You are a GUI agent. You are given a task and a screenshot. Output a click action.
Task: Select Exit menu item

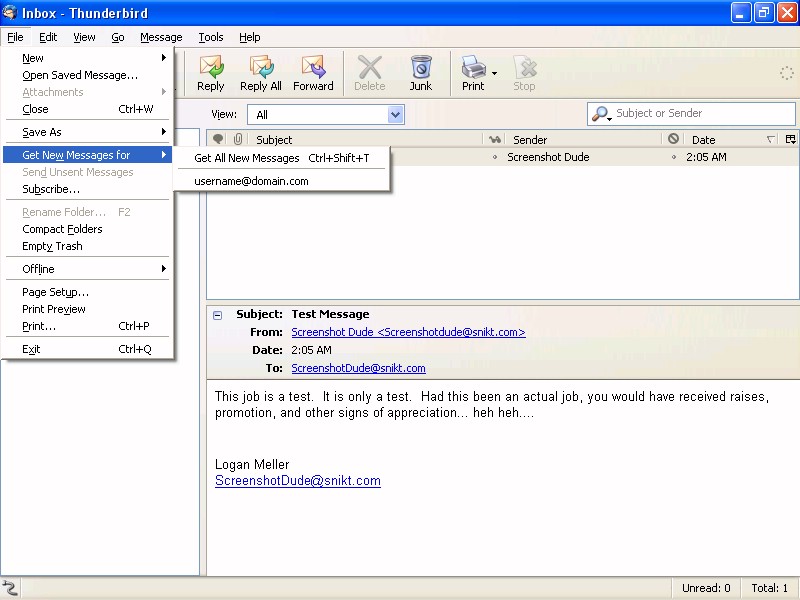click(x=88, y=349)
